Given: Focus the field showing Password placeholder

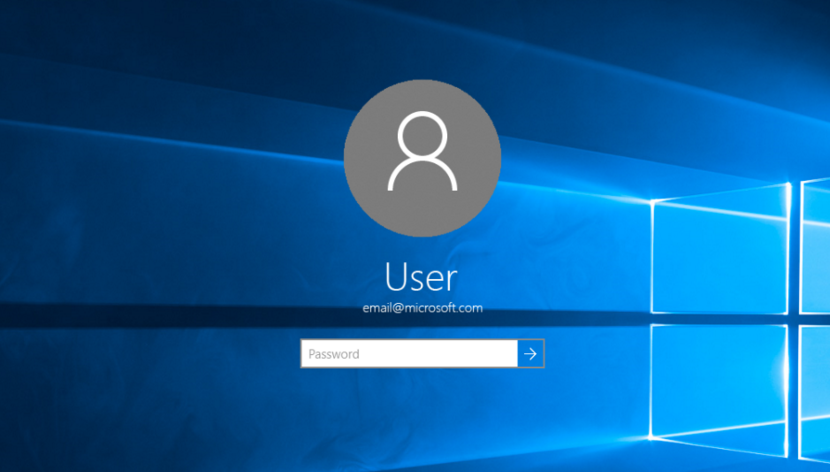Looking at the screenshot, I should (x=409, y=353).
